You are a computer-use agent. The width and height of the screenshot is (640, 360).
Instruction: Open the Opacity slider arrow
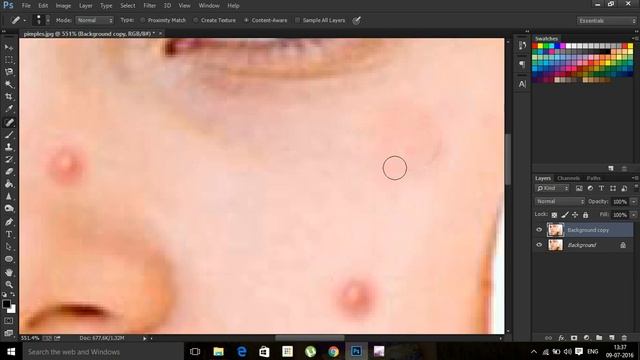click(x=633, y=202)
